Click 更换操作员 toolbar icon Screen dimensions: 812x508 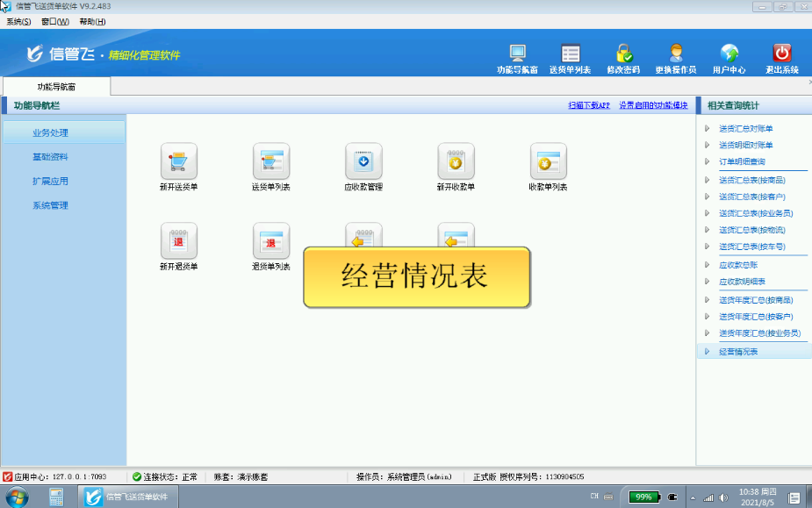tap(675, 54)
